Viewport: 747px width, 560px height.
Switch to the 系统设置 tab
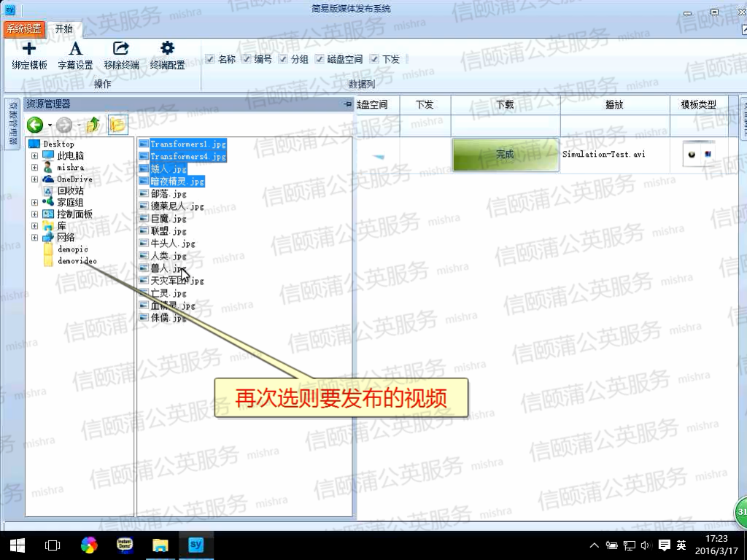click(x=24, y=29)
